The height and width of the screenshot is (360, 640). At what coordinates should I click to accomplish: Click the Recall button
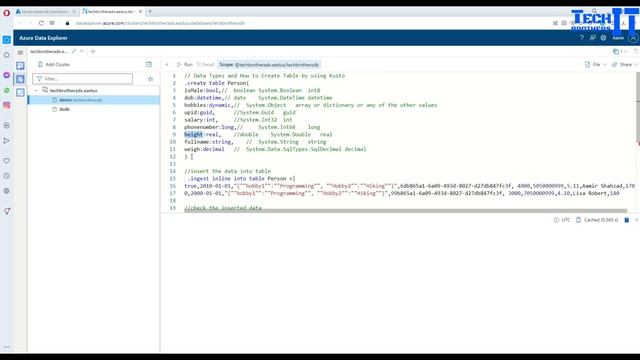(x=205, y=64)
